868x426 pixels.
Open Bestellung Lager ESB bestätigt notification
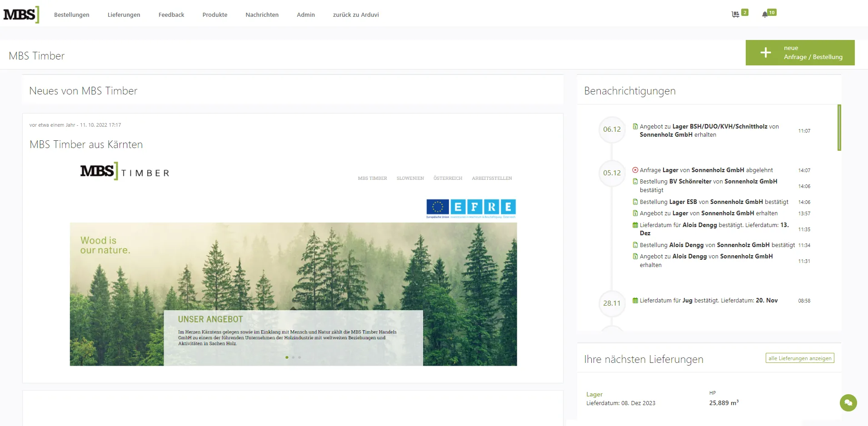[714, 202]
